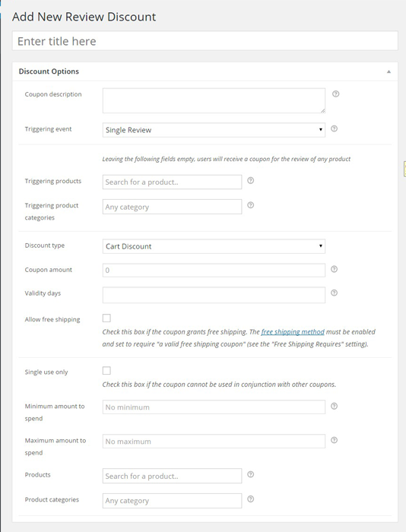The width and height of the screenshot is (406, 532).
Task: Open the Discount type dropdown
Action: click(x=214, y=246)
